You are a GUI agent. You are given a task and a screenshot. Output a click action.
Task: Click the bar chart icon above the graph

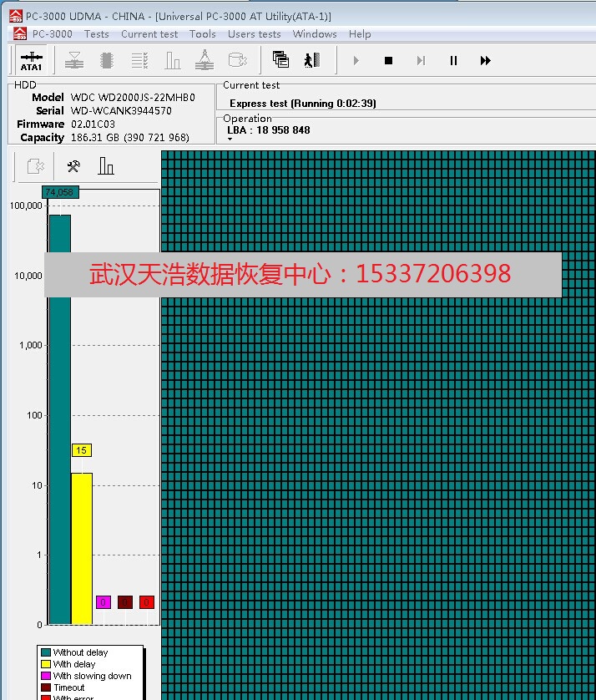(106, 166)
